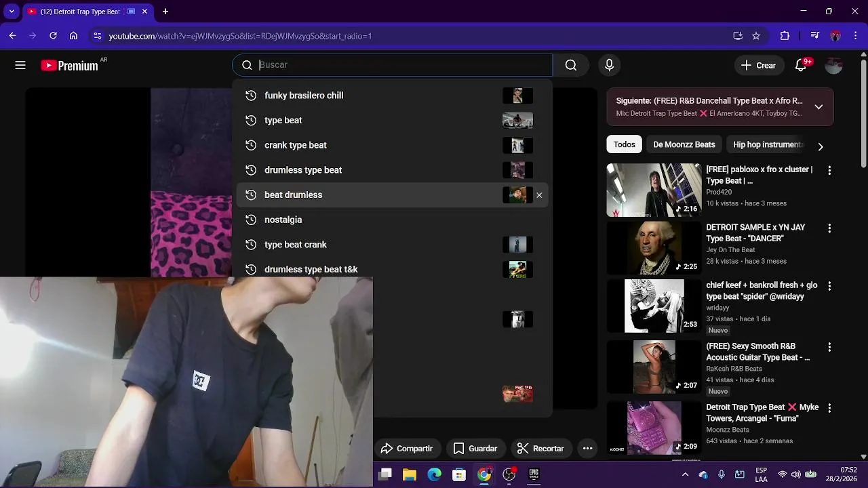Open the Chrome extensions puzzle icon
868x488 pixels.
pyautogui.click(x=785, y=36)
